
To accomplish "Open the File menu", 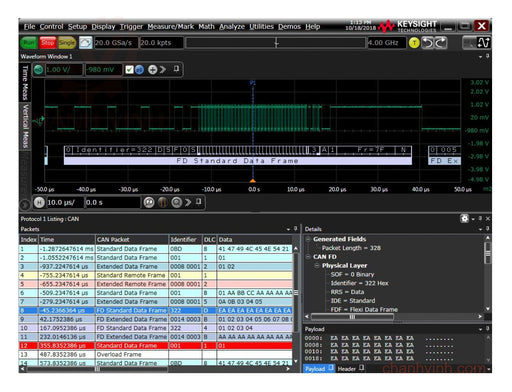I will (x=29, y=27).
